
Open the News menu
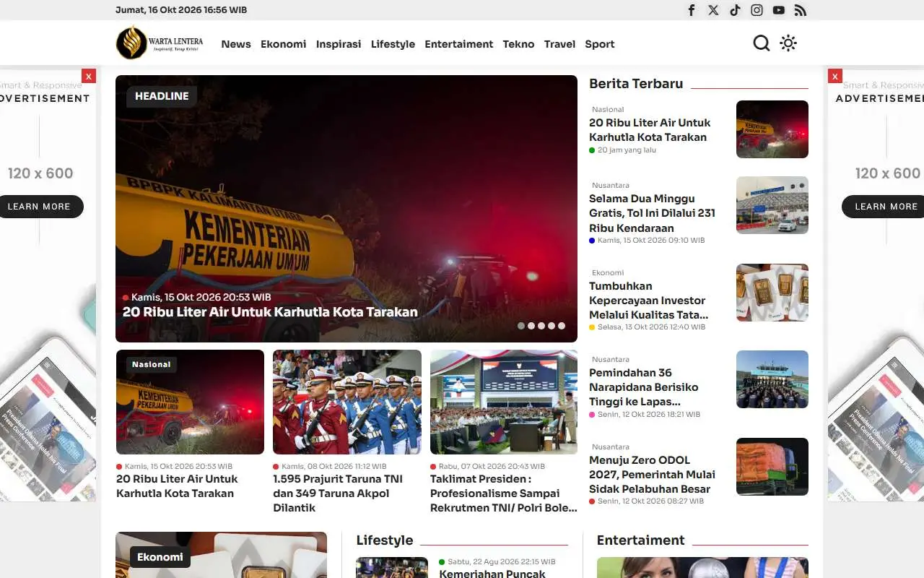236,44
